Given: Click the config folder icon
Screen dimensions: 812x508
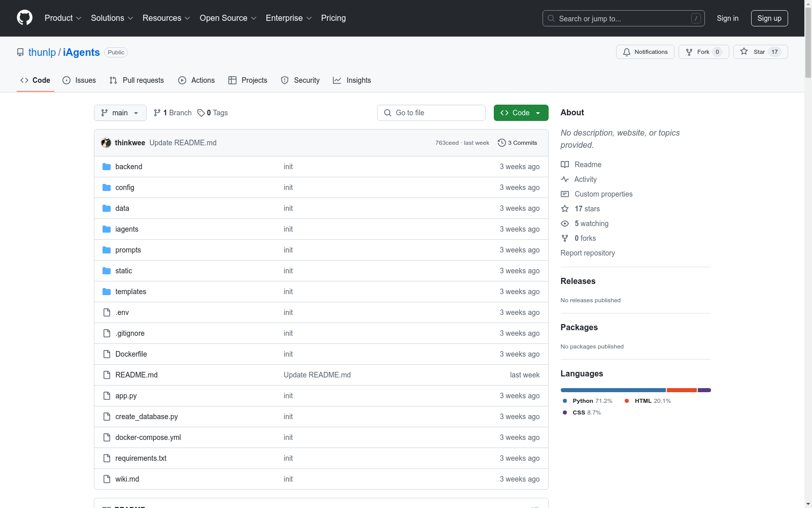Looking at the screenshot, I should 107,187.
